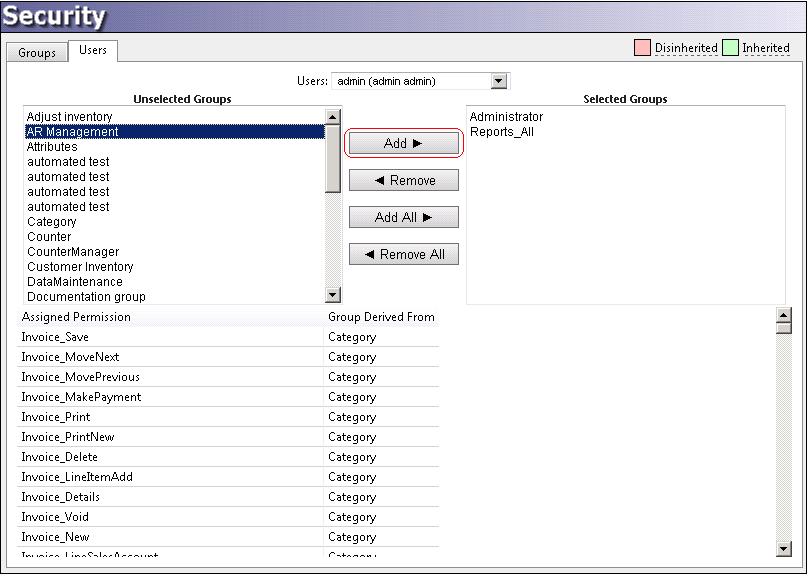Image resolution: width=810 pixels, height=577 pixels.
Task: Click permissions list scroll down arrow
Action: pyautogui.click(x=783, y=548)
